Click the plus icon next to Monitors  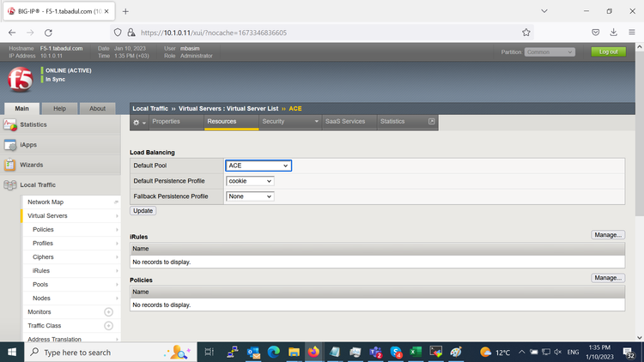point(108,312)
